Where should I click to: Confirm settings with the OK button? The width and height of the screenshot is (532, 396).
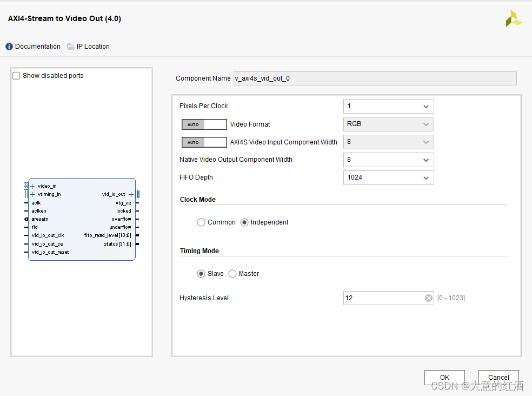coord(444,377)
